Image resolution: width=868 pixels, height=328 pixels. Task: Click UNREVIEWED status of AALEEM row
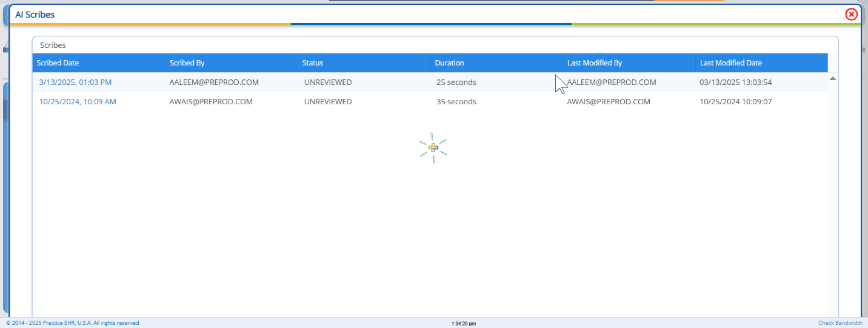point(328,82)
